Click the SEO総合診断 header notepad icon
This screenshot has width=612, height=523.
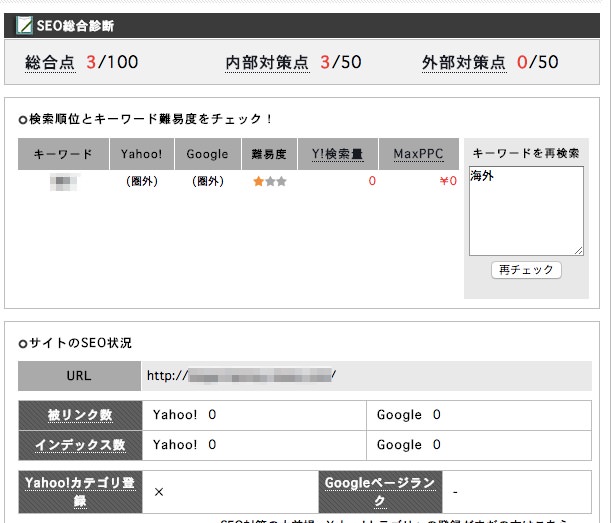(24, 25)
